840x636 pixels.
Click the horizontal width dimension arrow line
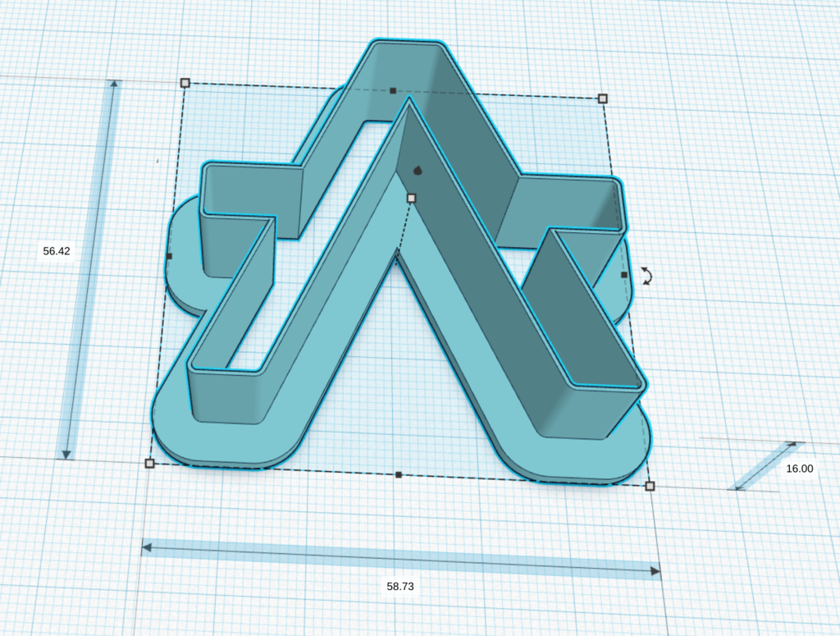click(400, 560)
